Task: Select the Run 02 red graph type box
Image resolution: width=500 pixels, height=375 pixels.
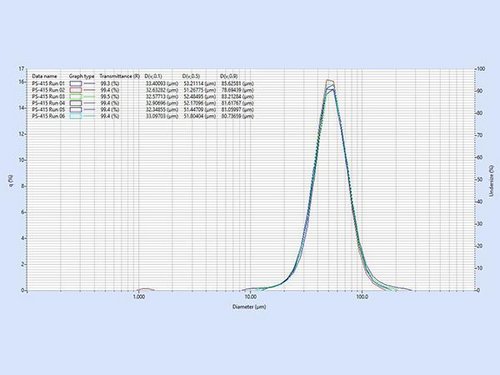Action: click(76, 90)
